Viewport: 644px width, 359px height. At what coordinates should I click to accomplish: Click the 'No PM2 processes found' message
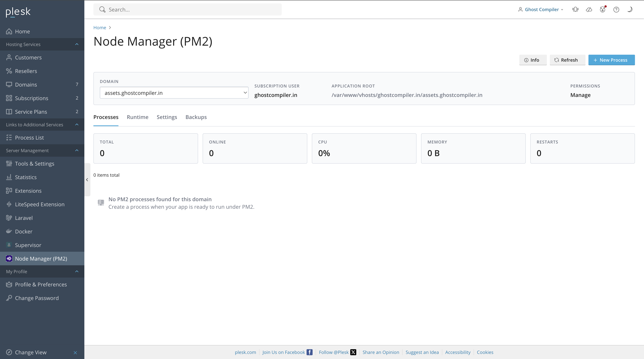point(160,199)
